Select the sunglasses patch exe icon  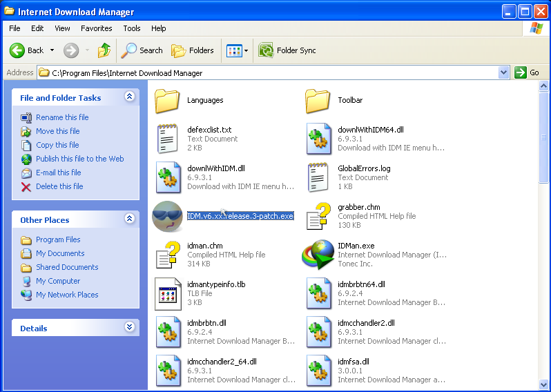167,217
